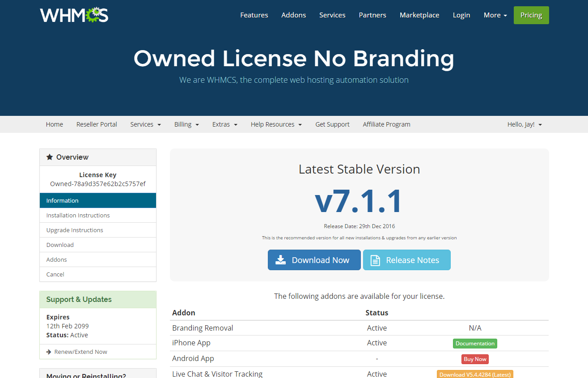
Task: Select Download in the sidebar list
Action: click(98, 245)
